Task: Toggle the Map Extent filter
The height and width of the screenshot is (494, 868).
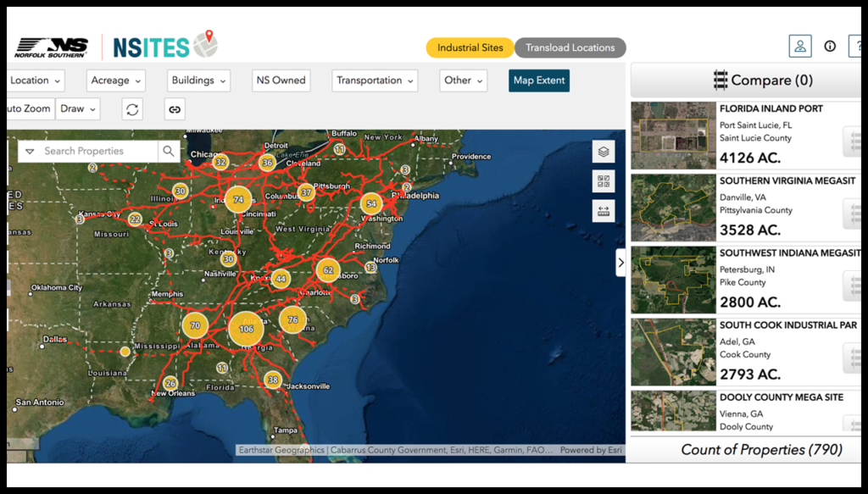Action: point(539,80)
